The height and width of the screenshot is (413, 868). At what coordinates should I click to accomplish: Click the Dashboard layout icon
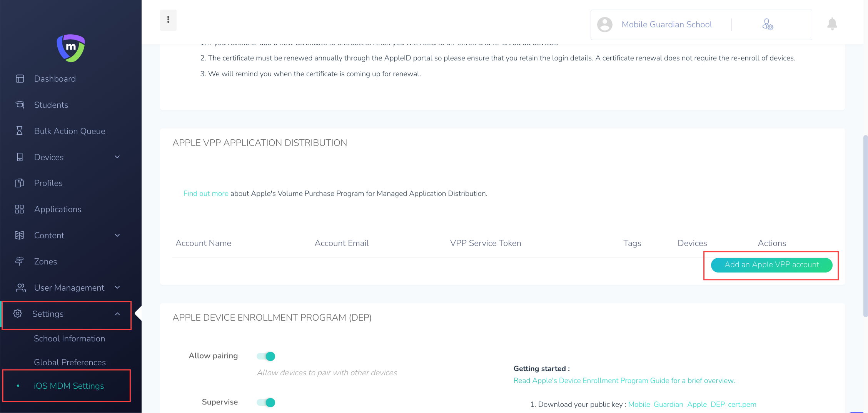pyautogui.click(x=20, y=79)
